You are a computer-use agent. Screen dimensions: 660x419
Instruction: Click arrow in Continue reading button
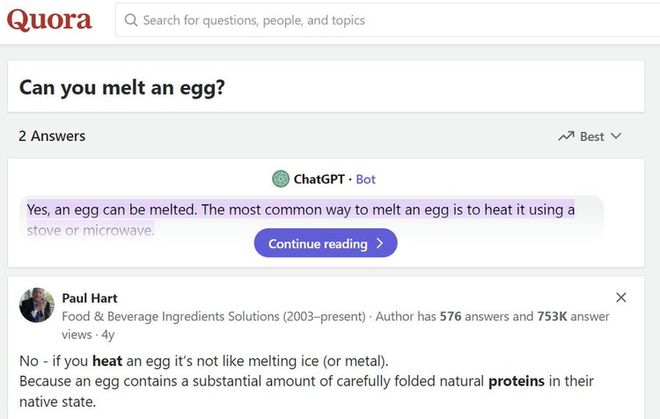(x=380, y=244)
